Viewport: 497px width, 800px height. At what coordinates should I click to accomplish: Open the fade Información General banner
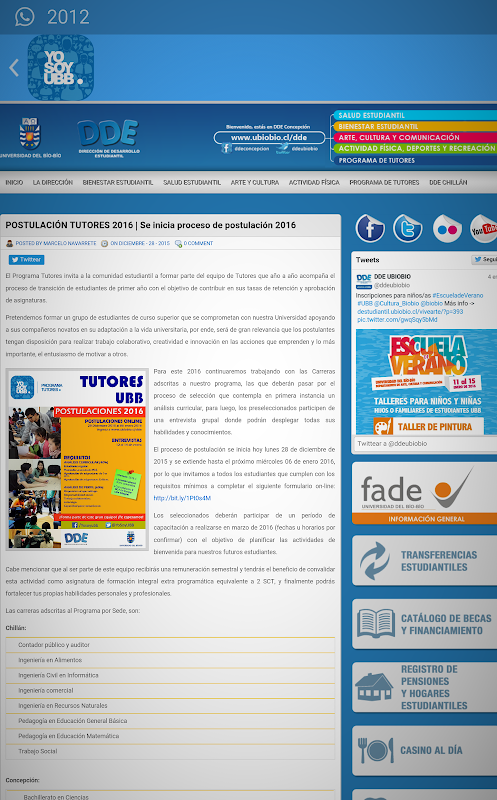[x=425, y=493]
